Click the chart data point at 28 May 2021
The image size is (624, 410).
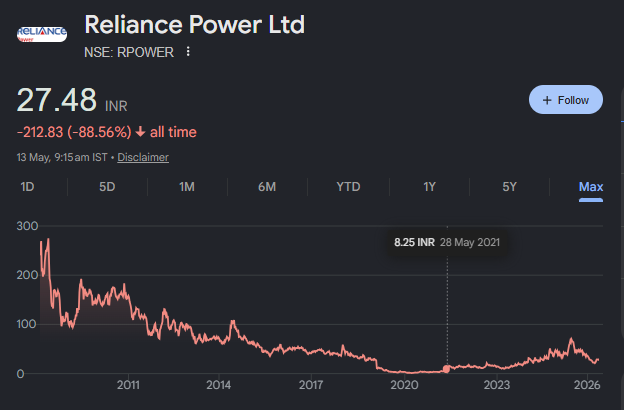click(447, 369)
